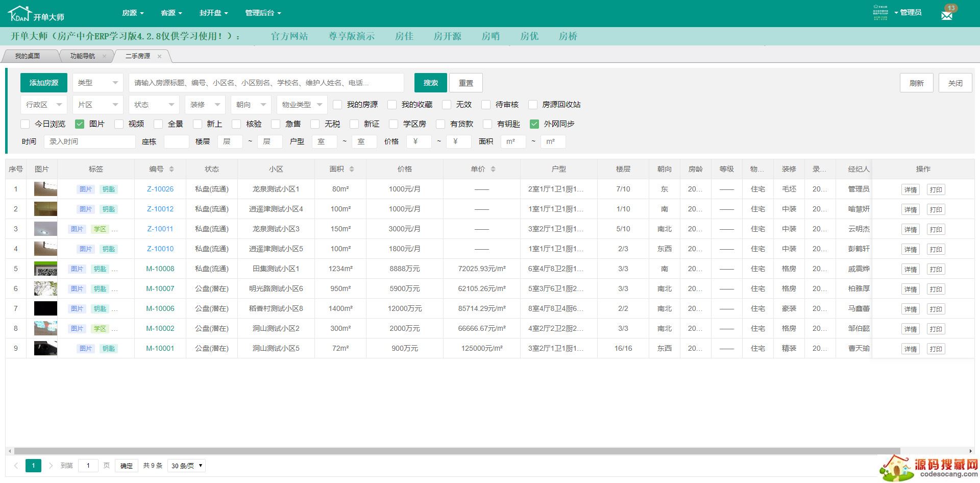
Task: Sort by 编号 column sort arrows
Action: [171, 169]
